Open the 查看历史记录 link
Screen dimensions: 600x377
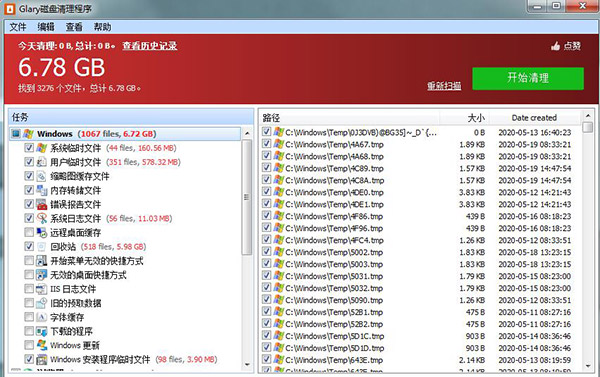tap(150, 46)
